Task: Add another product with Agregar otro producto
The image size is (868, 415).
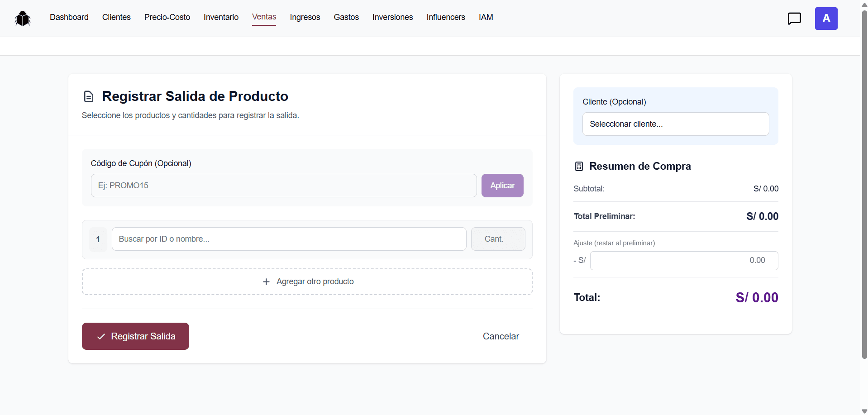Action: pyautogui.click(x=307, y=281)
